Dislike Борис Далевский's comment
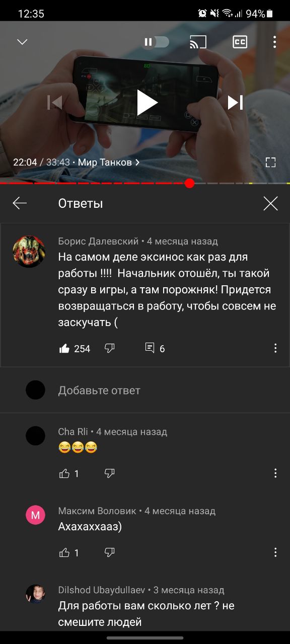The height and width of the screenshot is (644, 290). point(109,348)
